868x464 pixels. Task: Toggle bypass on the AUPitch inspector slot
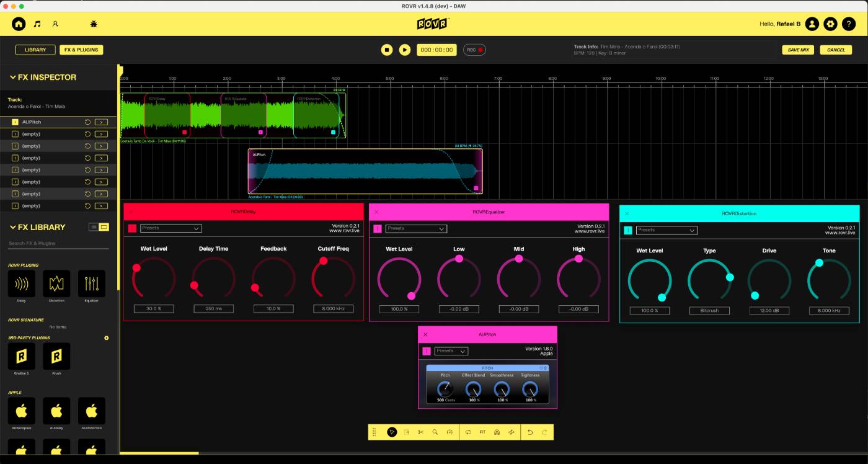[x=15, y=122]
